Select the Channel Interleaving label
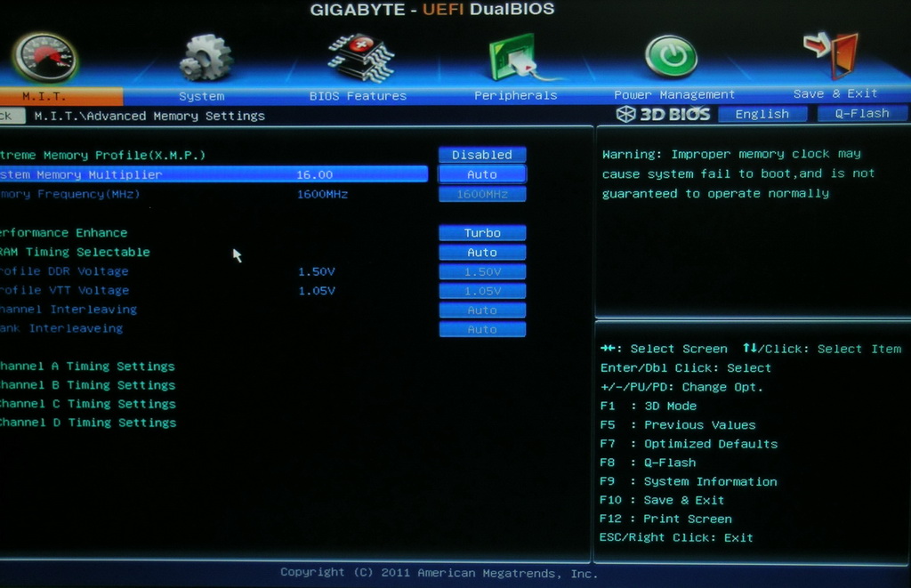 [x=69, y=310]
